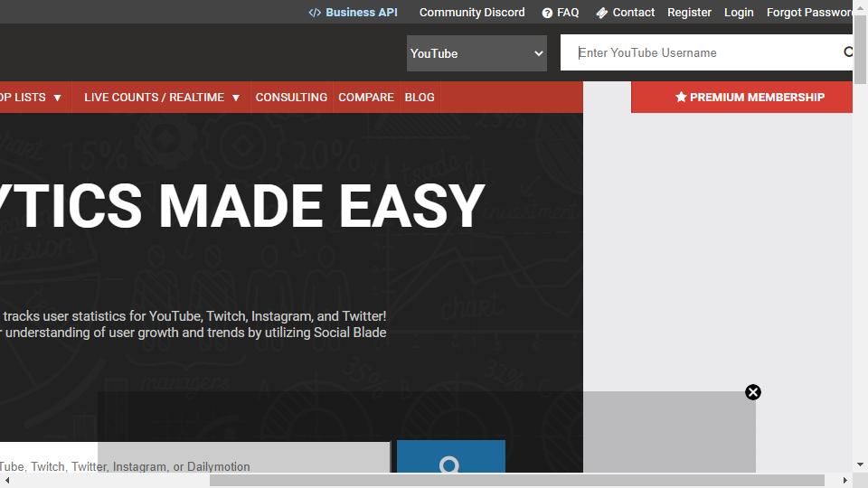
Task: Click the Contact ticket icon
Action: click(x=602, y=13)
